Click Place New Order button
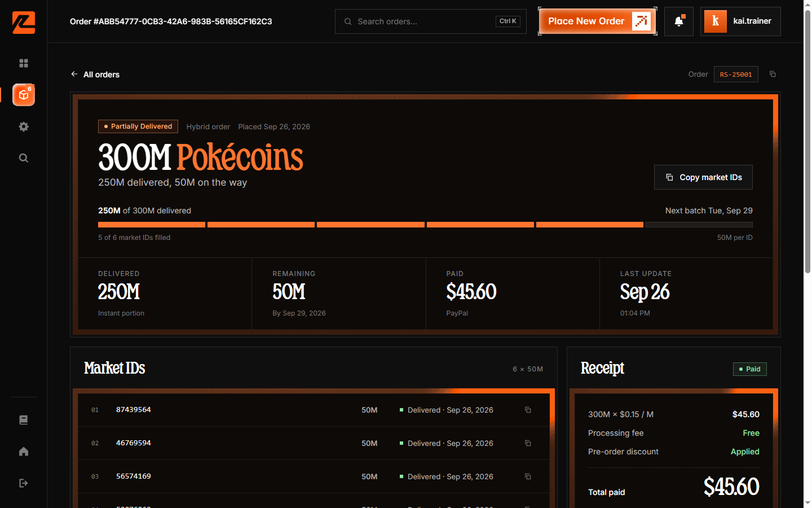This screenshot has width=812, height=508. point(598,21)
